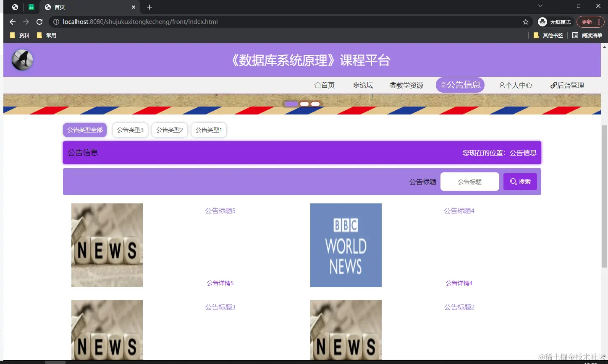Click the browser forward arrow

coord(26,22)
